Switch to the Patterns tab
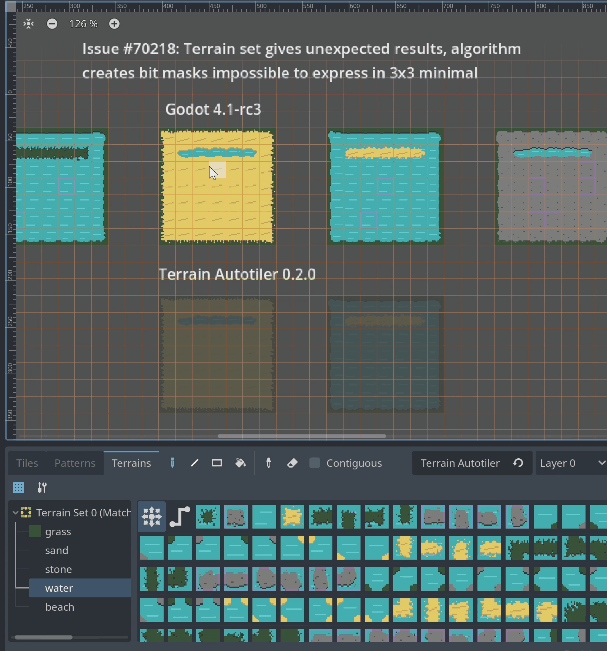The height and width of the screenshot is (651, 607). [x=75, y=463]
